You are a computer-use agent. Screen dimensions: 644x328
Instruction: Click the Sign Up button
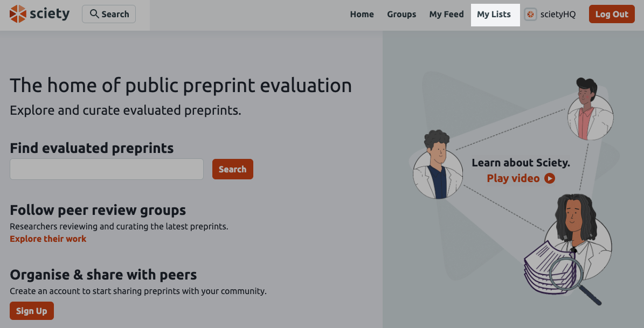click(31, 311)
